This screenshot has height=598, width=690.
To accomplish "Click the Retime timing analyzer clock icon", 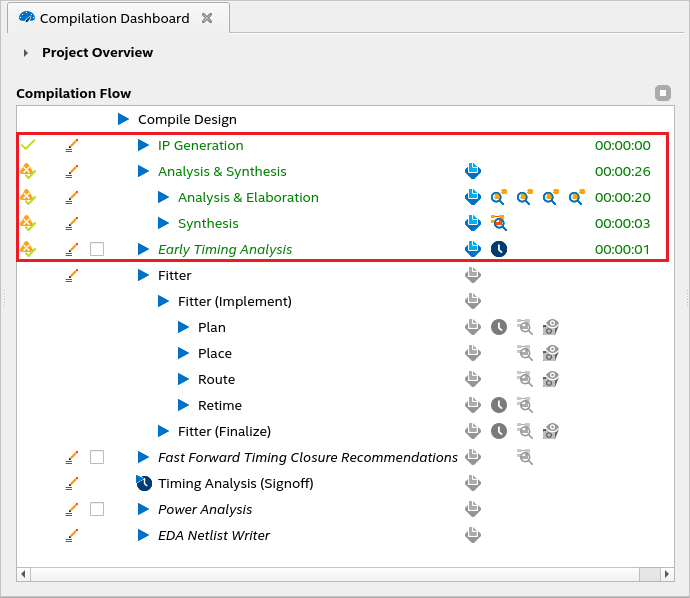I will (499, 405).
